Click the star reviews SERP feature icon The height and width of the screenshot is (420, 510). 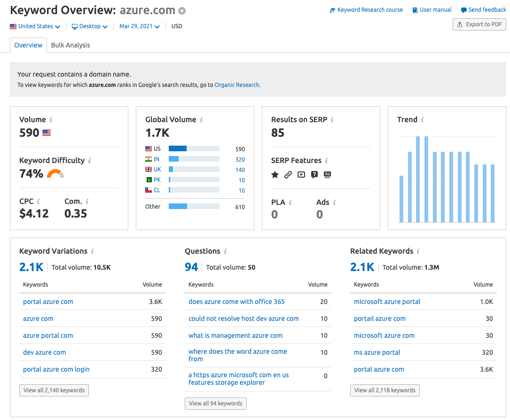275,175
